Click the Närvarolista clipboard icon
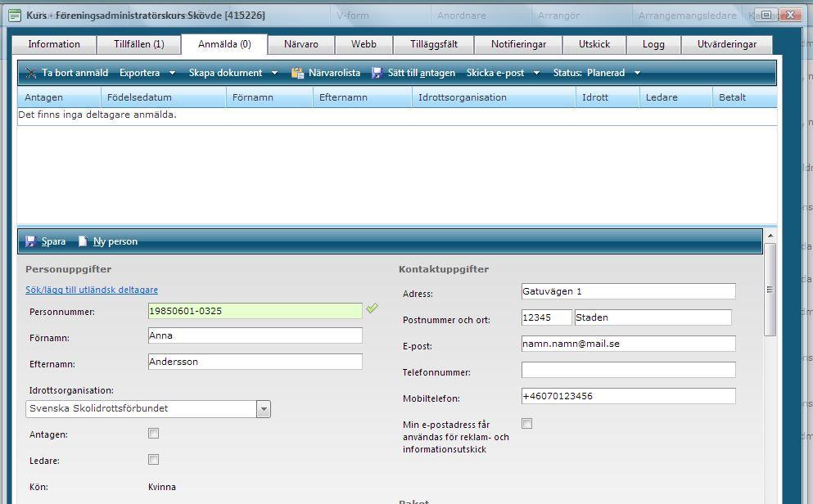 point(298,73)
